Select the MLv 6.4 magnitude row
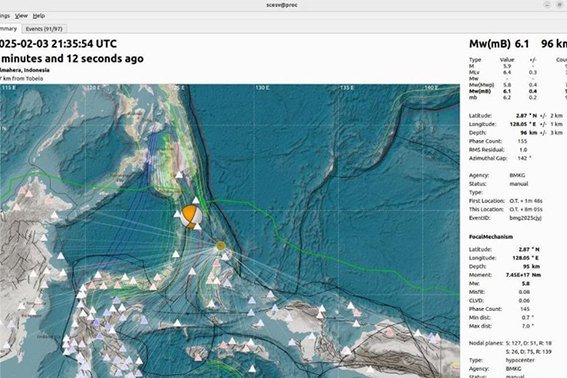Image resolution: width=567 pixels, height=378 pixels. pyautogui.click(x=518, y=72)
